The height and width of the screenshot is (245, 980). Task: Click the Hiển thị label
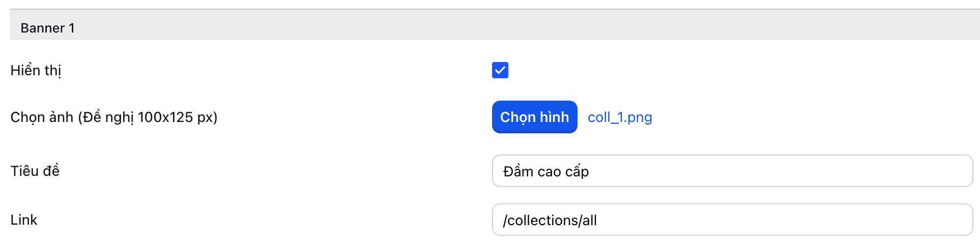click(x=36, y=70)
